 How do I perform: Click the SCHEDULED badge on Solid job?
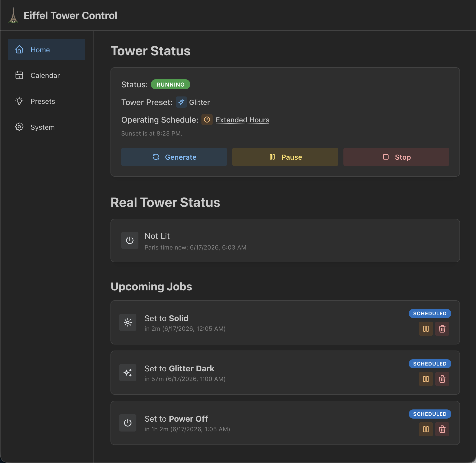[x=430, y=313]
